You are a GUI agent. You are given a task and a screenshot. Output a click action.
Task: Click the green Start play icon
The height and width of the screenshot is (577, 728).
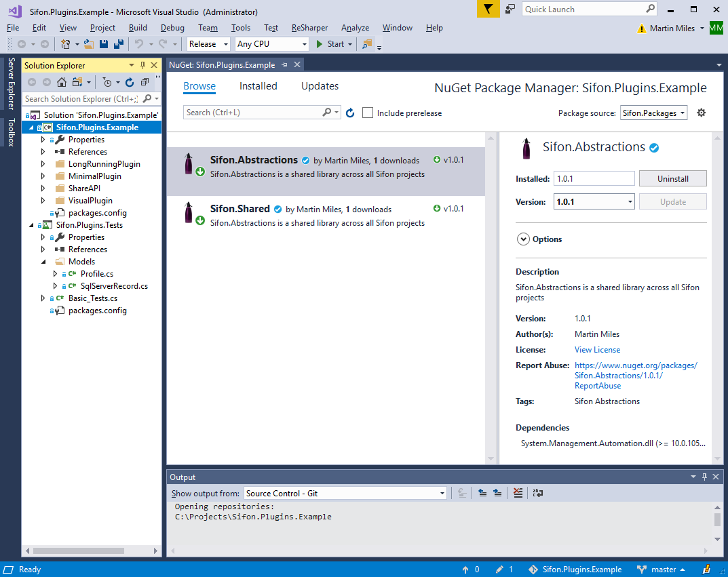pyautogui.click(x=320, y=44)
